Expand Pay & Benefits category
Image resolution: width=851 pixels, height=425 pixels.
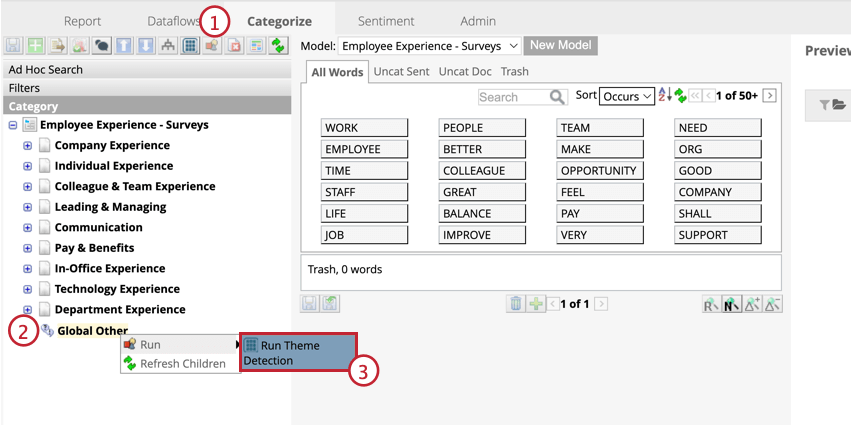[27, 248]
